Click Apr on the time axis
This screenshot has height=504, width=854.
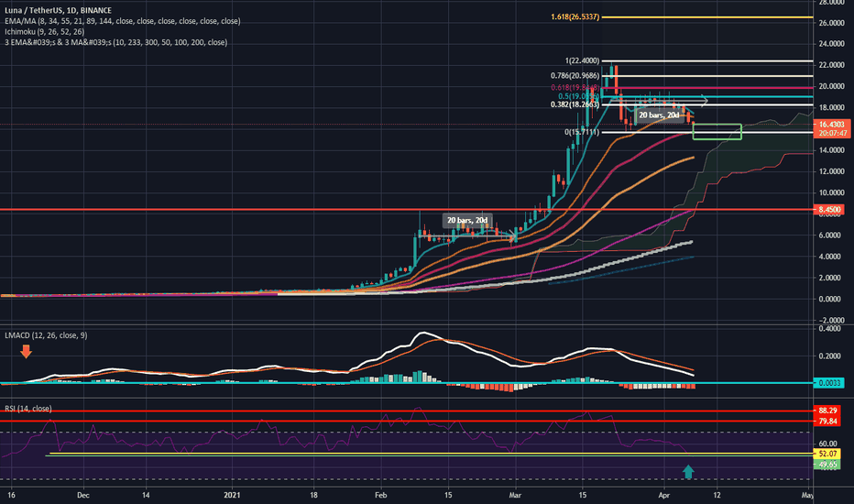click(663, 495)
